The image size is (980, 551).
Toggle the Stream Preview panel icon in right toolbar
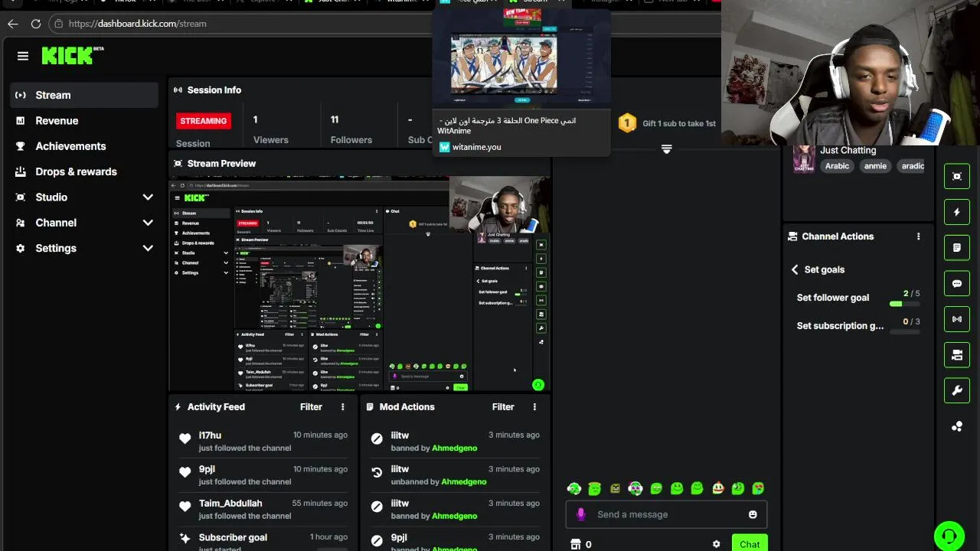[x=957, y=177]
